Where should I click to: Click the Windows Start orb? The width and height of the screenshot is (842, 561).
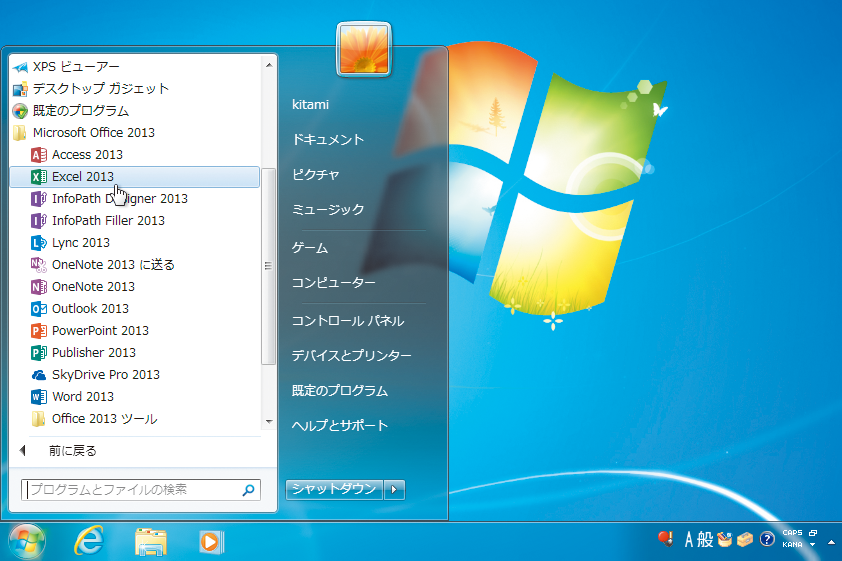click(27, 541)
